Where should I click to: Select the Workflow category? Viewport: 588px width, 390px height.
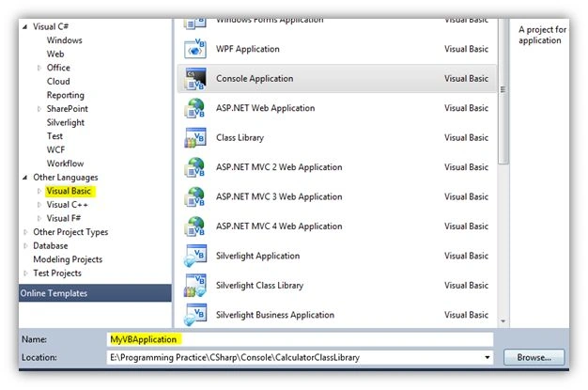65,164
